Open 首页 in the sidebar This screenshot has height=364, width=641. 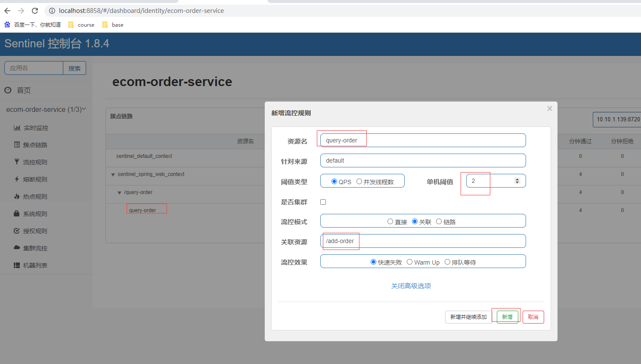click(24, 90)
